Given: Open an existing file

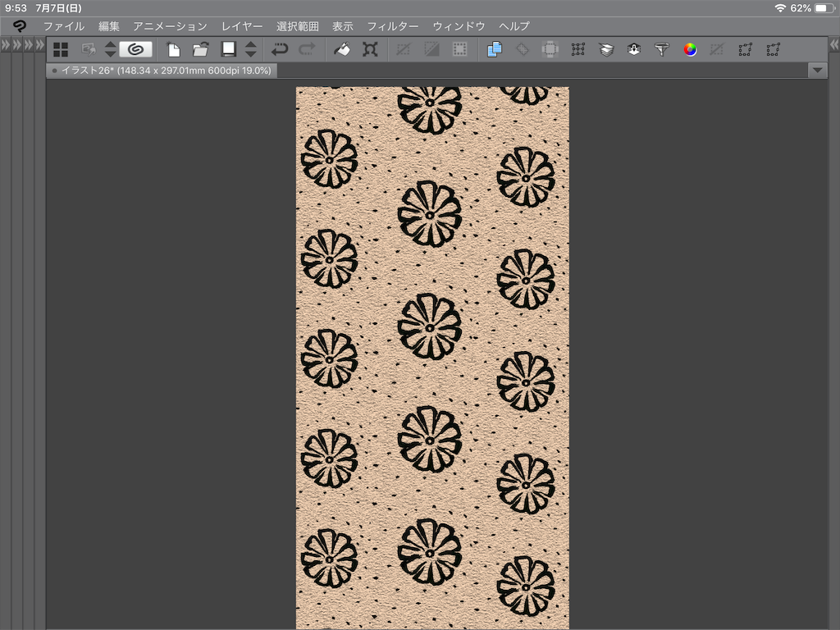Looking at the screenshot, I should coord(199,49).
